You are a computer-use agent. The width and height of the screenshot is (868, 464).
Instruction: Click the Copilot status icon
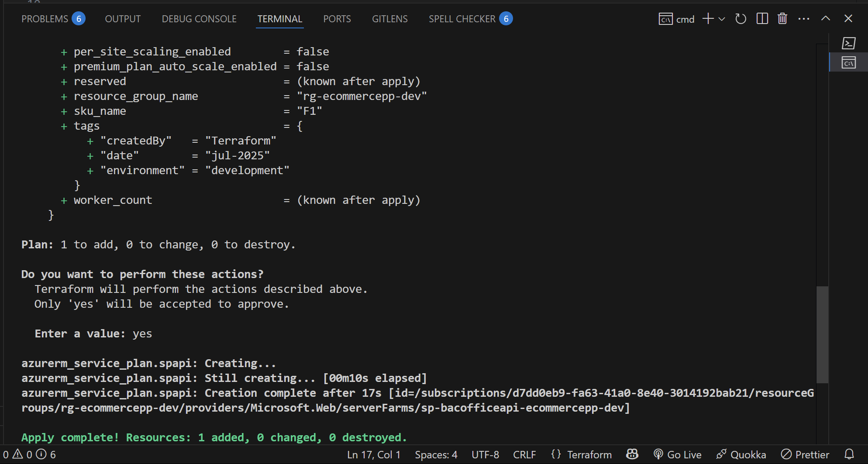tap(632, 454)
